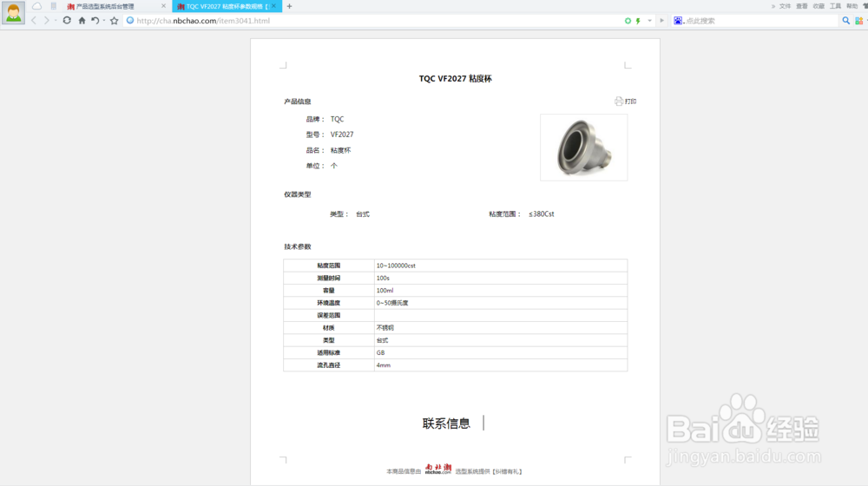
Task: Select the 100ml value cell
Action: point(501,291)
